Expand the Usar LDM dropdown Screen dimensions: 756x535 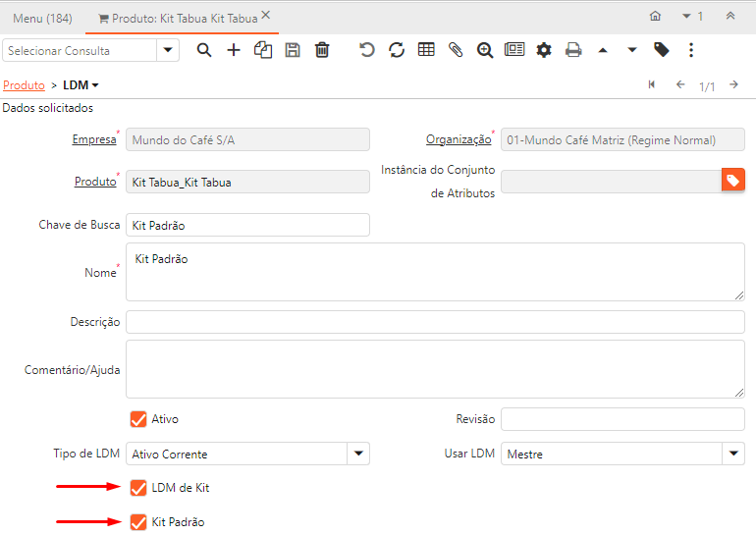point(733,454)
